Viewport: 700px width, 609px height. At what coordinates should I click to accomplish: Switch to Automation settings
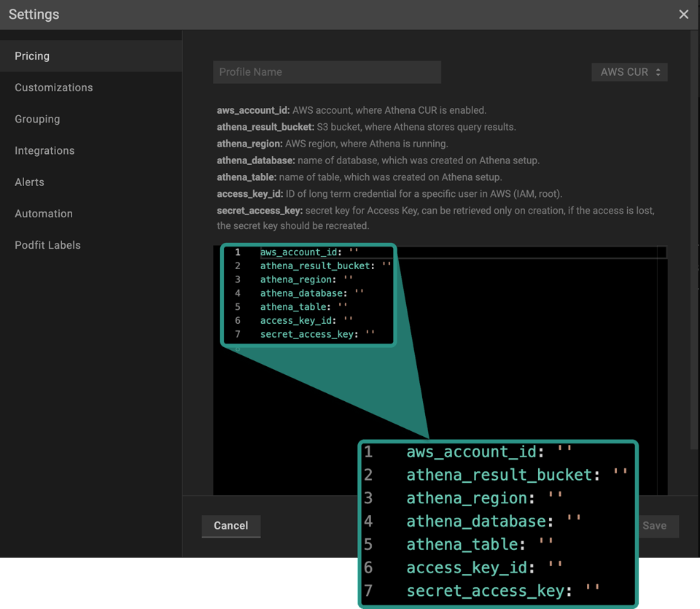click(91, 214)
